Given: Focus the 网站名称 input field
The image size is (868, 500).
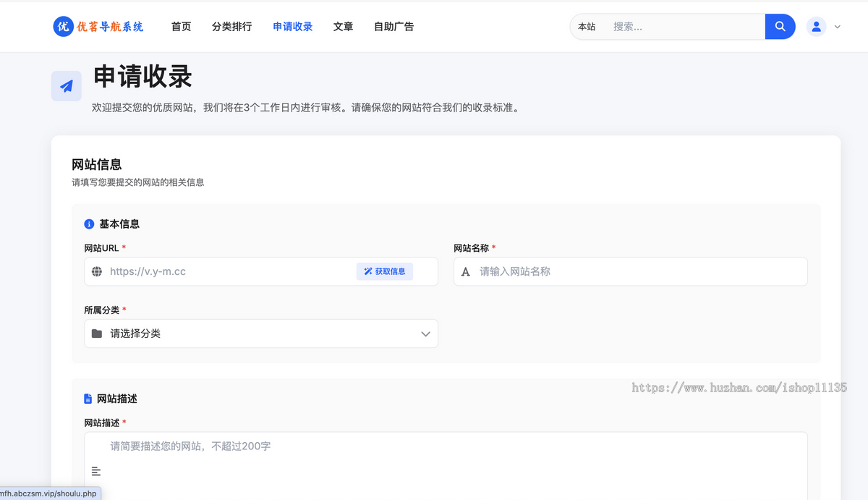Looking at the screenshot, I should coord(631,271).
